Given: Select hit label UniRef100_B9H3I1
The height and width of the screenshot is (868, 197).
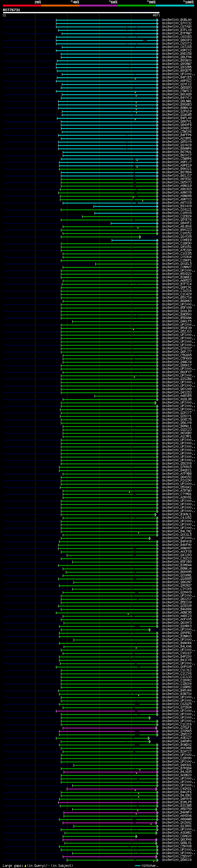Looking at the screenshot, I should tap(177, 169).
